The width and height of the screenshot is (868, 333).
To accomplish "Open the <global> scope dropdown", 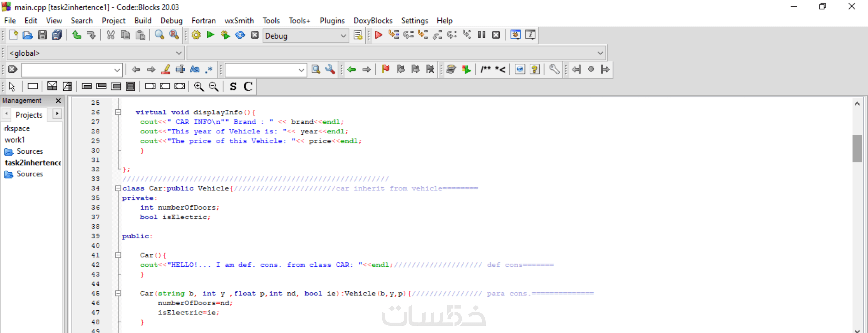I will 95,53.
